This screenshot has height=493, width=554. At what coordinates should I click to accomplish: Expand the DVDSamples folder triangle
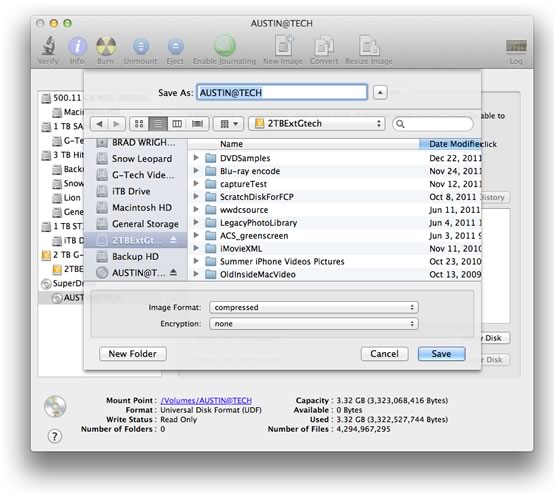click(196, 158)
